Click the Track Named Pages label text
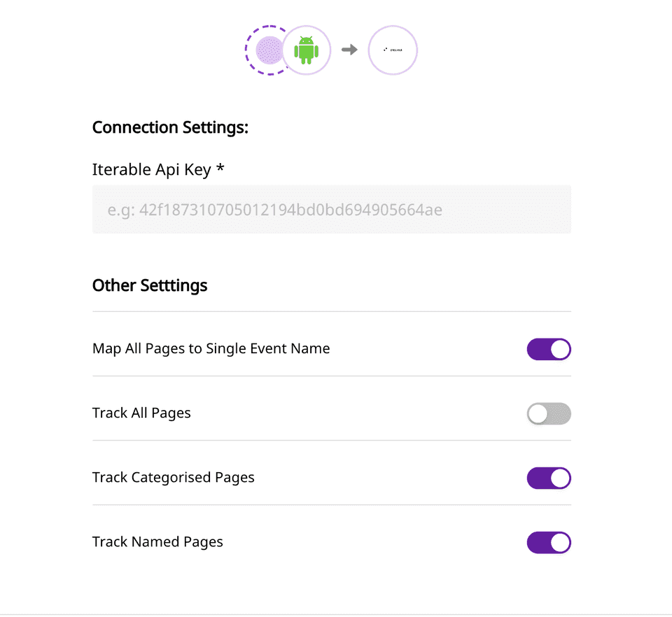672x617 pixels. coord(157,541)
